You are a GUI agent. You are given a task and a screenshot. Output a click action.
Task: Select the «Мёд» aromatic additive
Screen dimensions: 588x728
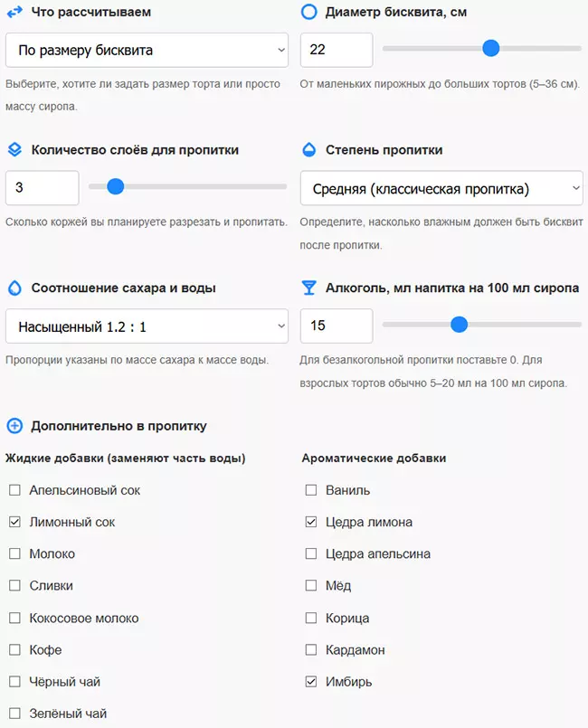311,586
